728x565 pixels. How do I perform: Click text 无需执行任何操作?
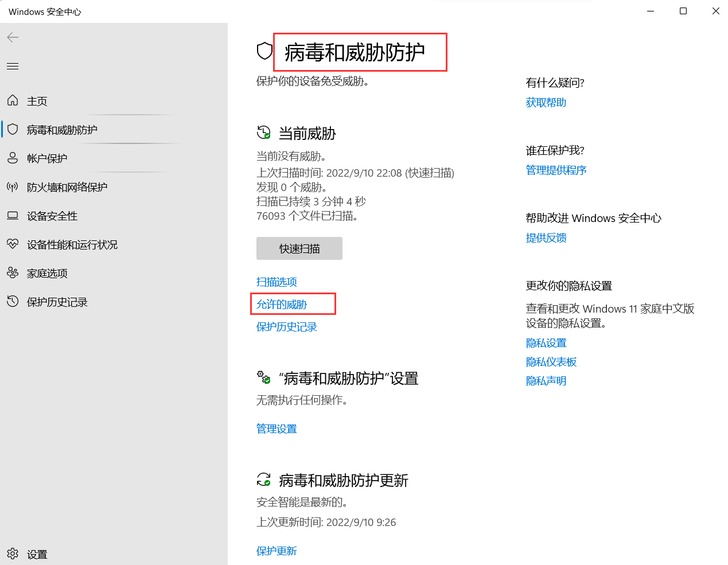point(302,400)
